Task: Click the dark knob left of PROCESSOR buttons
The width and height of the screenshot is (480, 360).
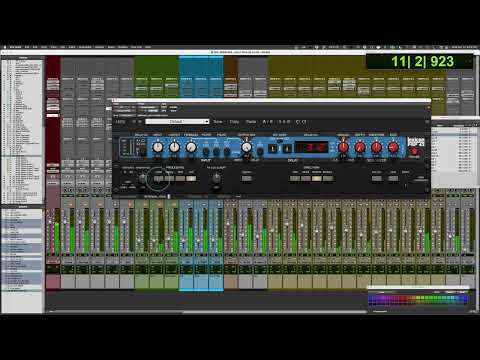Action: tap(143, 179)
